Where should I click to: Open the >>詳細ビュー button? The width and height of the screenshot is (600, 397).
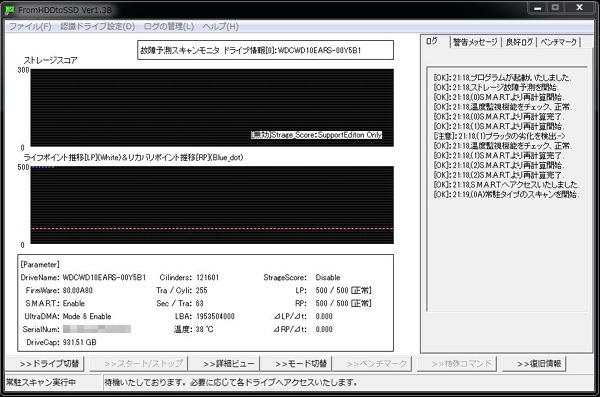[224, 364]
